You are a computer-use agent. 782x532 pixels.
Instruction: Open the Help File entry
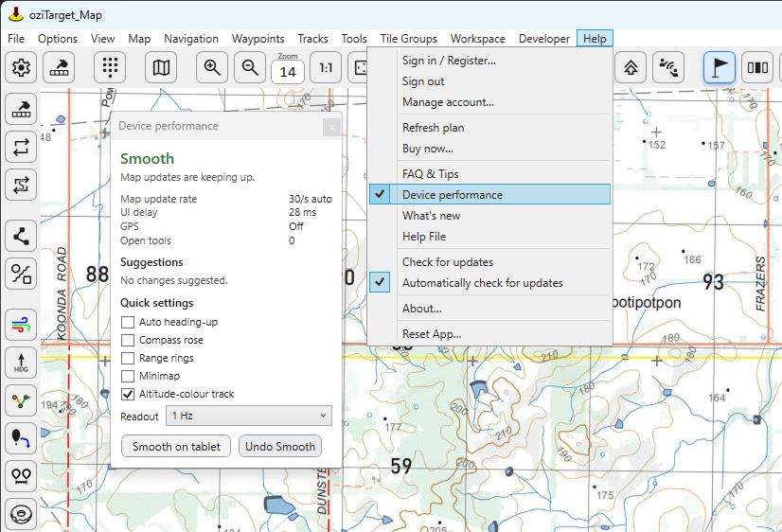coord(489,237)
